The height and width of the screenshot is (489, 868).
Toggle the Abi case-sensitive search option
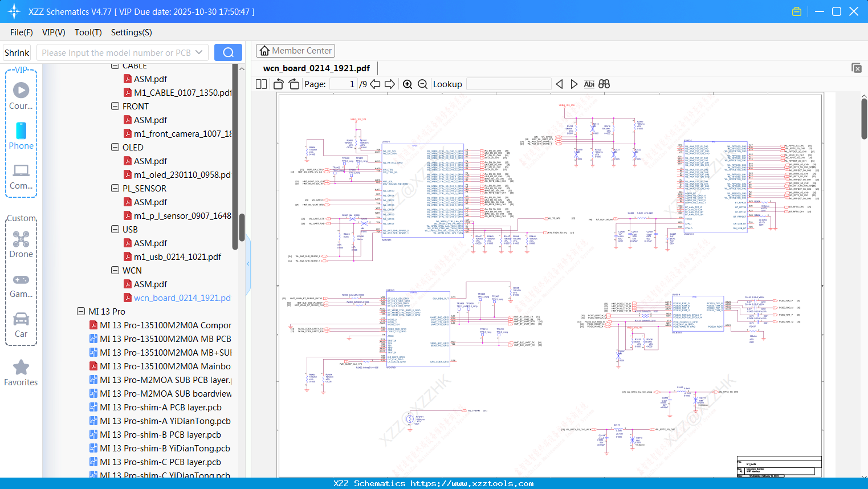589,84
